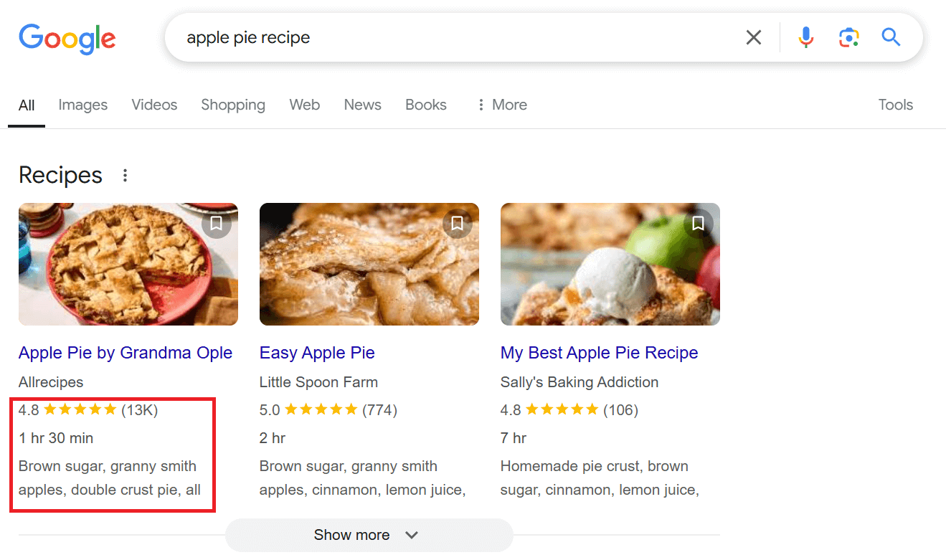This screenshot has height=560, width=946.
Task: Open search Tools options
Action: tap(895, 105)
